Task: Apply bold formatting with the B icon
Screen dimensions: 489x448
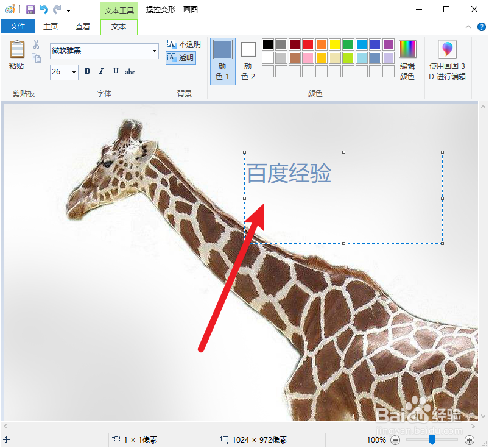Action: tap(87, 72)
